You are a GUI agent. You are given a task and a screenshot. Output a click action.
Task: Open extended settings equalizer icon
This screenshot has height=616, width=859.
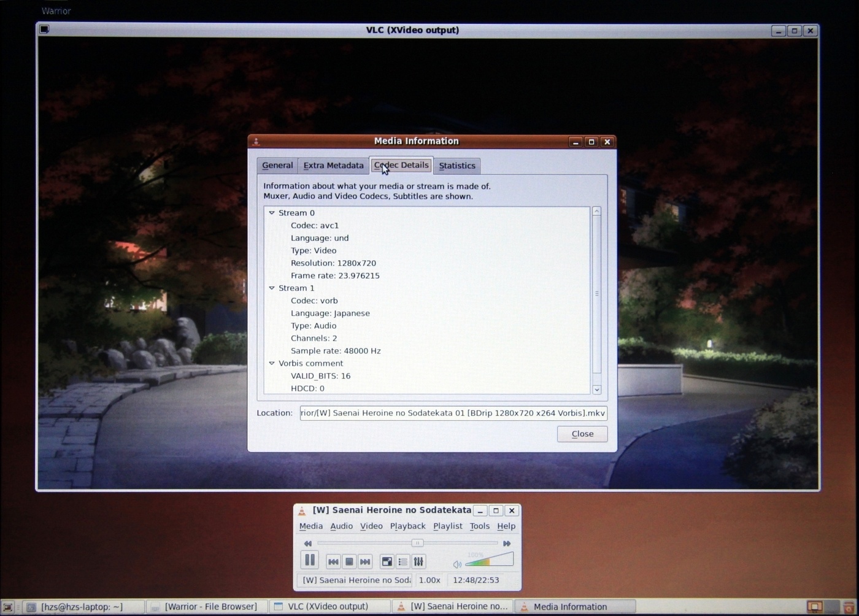pyautogui.click(x=418, y=561)
